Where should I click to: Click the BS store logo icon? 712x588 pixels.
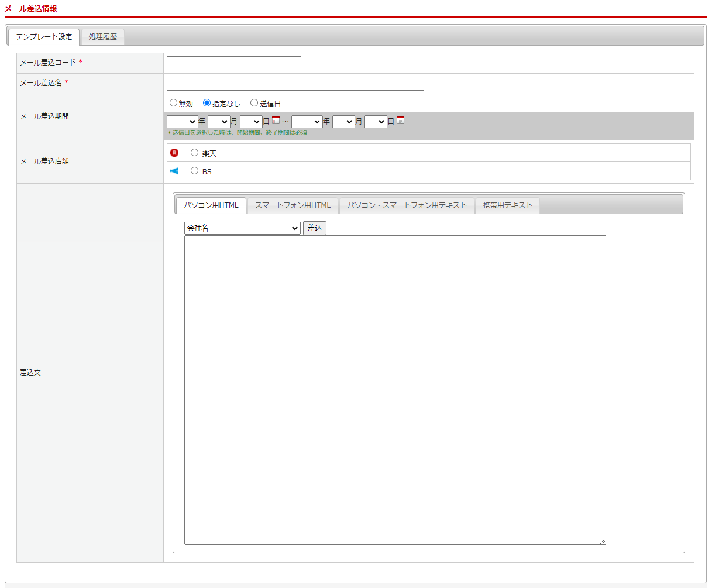[174, 171]
